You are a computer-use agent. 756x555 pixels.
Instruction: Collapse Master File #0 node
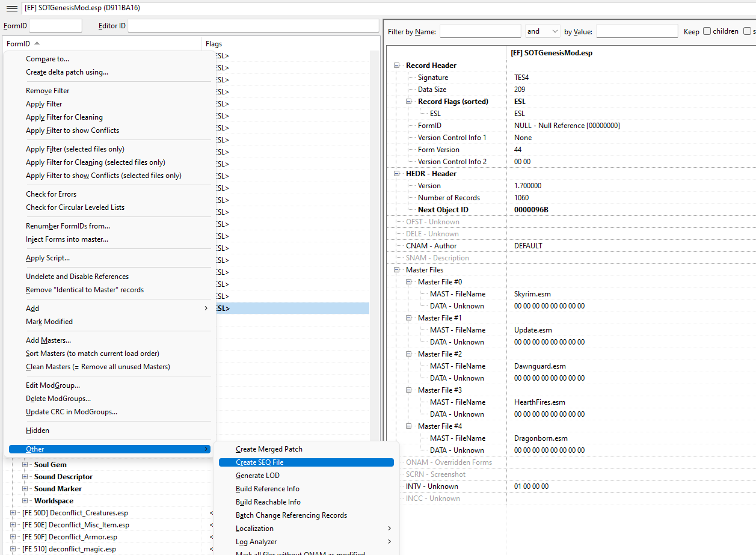(x=409, y=282)
